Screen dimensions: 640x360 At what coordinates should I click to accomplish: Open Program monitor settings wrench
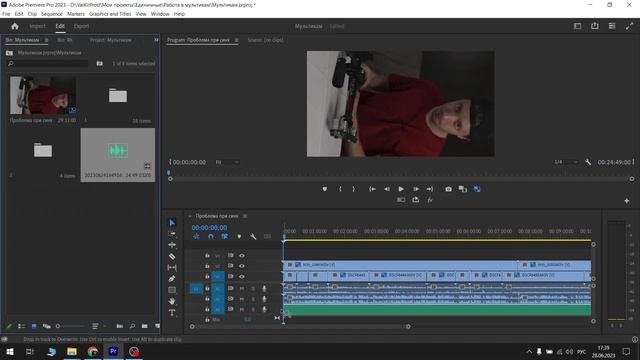click(588, 162)
